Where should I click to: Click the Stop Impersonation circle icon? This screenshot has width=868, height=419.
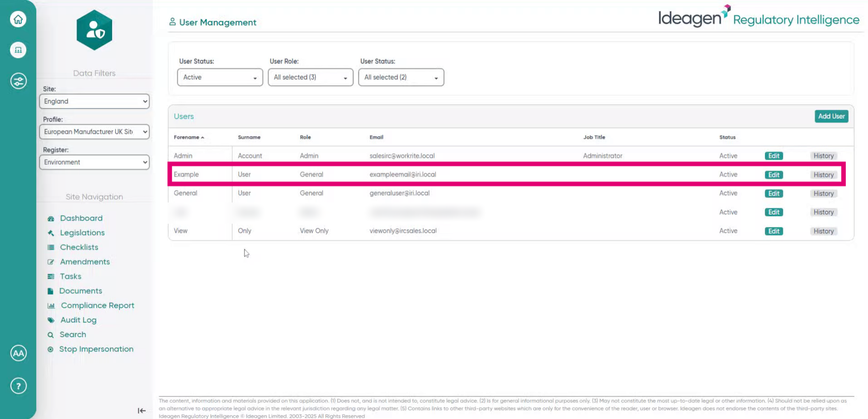coord(50,349)
